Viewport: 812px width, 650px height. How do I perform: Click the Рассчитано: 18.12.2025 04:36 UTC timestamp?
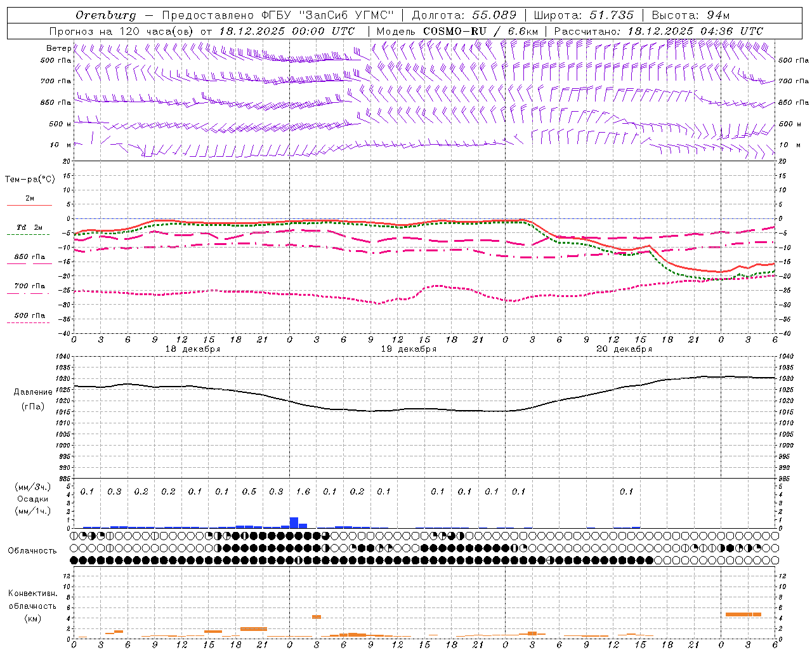click(x=658, y=31)
